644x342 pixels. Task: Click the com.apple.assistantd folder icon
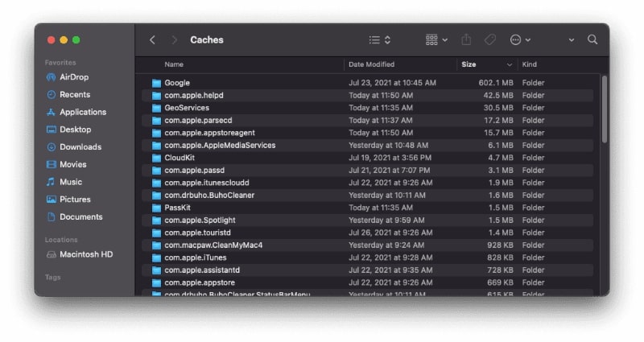click(x=156, y=270)
